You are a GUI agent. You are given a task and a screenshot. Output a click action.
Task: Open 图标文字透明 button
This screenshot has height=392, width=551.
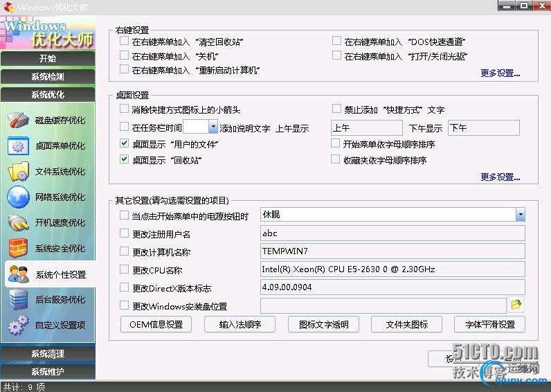pyautogui.click(x=323, y=324)
